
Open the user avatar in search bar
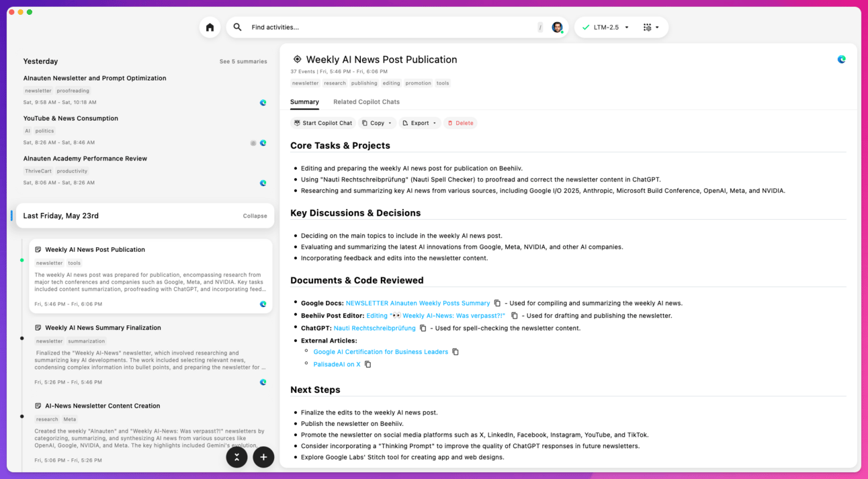[557, 28]
